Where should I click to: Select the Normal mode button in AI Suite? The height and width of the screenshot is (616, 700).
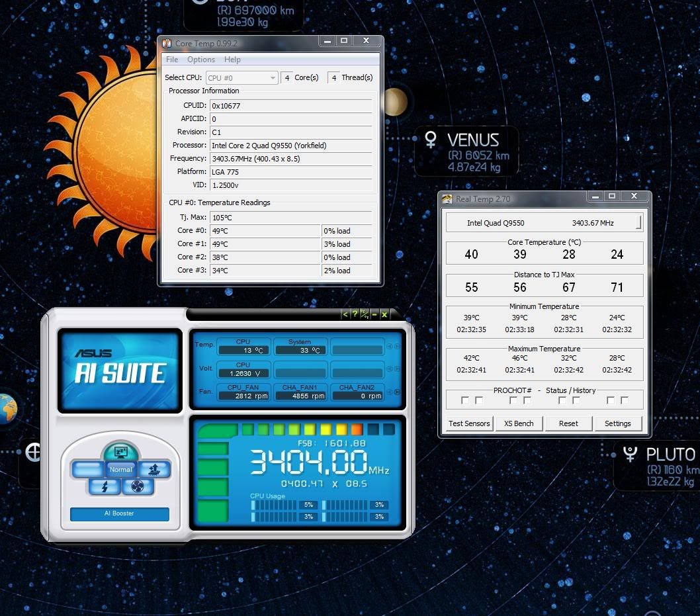(x=121, y=469)
